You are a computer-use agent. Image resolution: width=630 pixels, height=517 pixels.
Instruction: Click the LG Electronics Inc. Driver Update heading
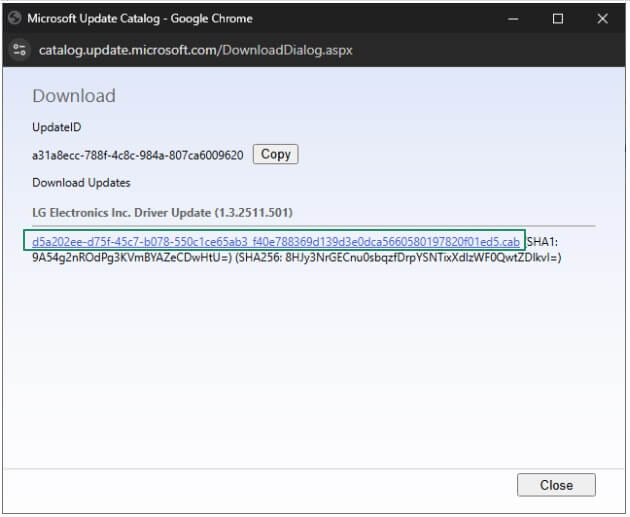[162, 213]
